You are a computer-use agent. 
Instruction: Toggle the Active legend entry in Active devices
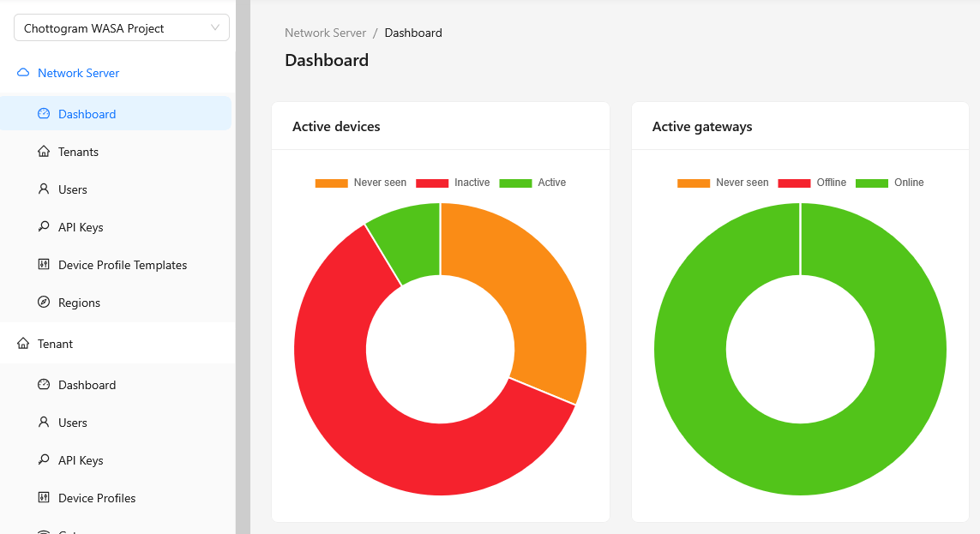pos(532,183)
